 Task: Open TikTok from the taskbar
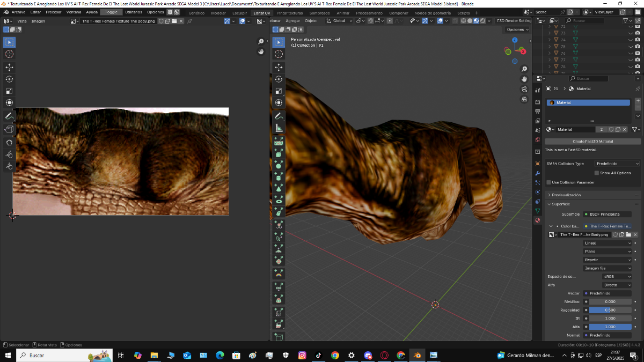(318, 355)
